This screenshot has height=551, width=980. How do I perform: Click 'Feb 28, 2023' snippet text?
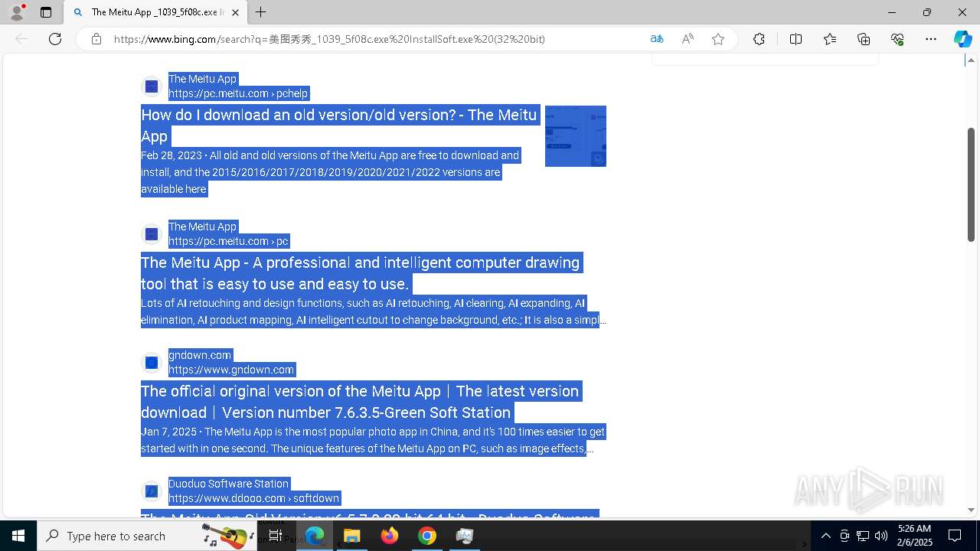pos(171,155)
